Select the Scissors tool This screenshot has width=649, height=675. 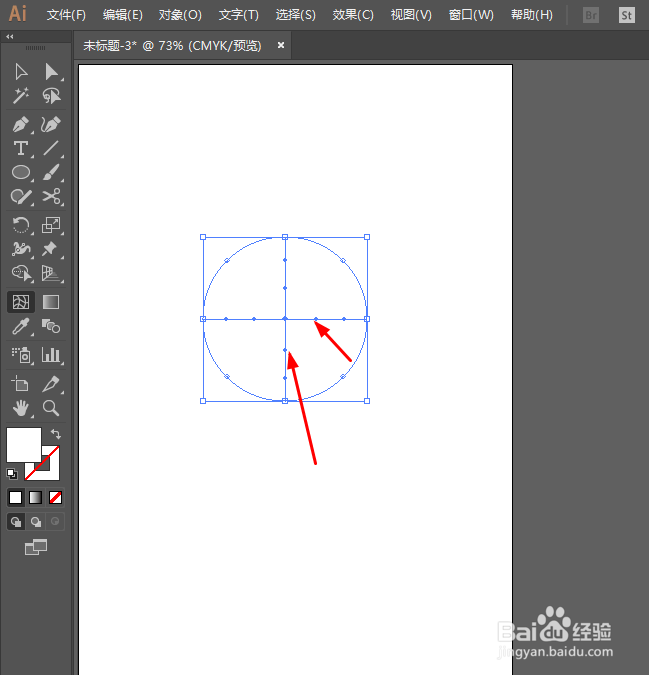click(x=51, y=197)
